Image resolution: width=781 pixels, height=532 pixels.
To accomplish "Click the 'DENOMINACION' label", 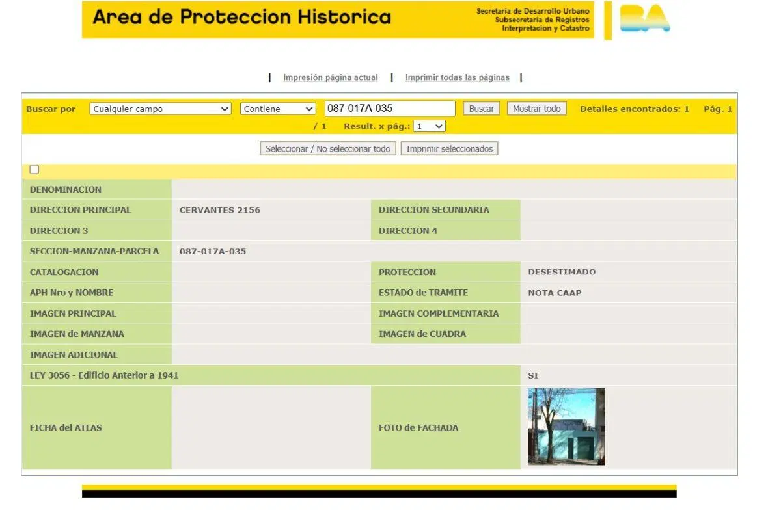I will click(x=66, y=189).
